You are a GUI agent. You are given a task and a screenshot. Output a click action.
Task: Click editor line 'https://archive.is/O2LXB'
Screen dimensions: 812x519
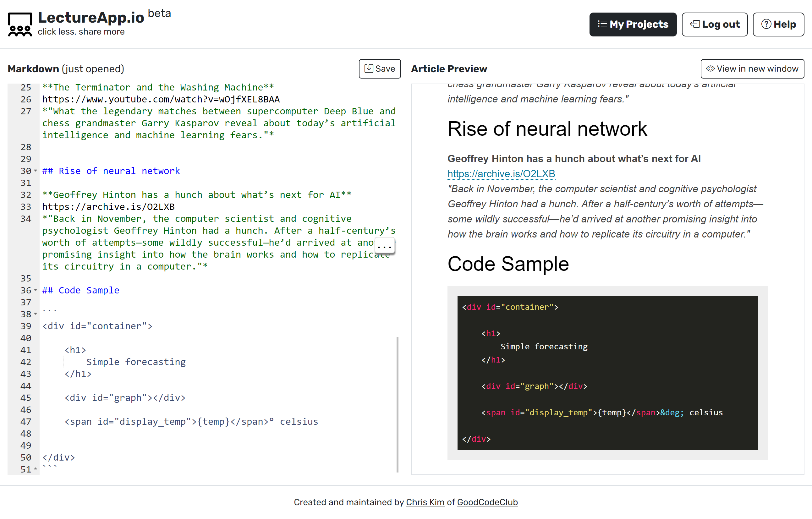click(x=108, y=207)
